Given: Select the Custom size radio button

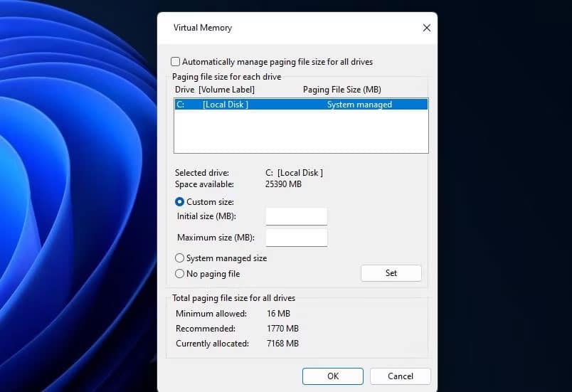Looking at the screenshot, I should click(x=179, y=201).
